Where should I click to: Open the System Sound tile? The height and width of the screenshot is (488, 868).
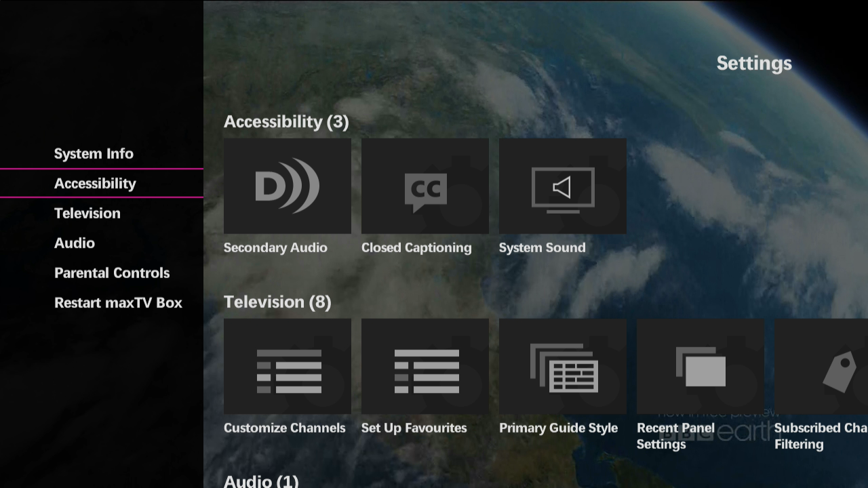click(563, 186)
